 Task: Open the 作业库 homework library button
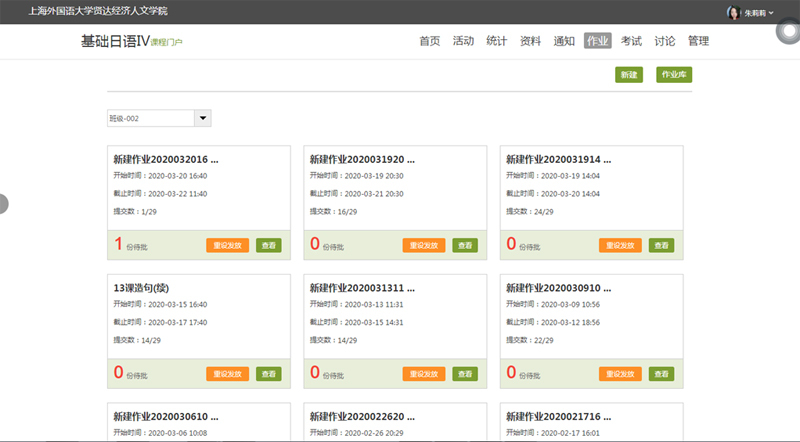click(x=675, y=75)
